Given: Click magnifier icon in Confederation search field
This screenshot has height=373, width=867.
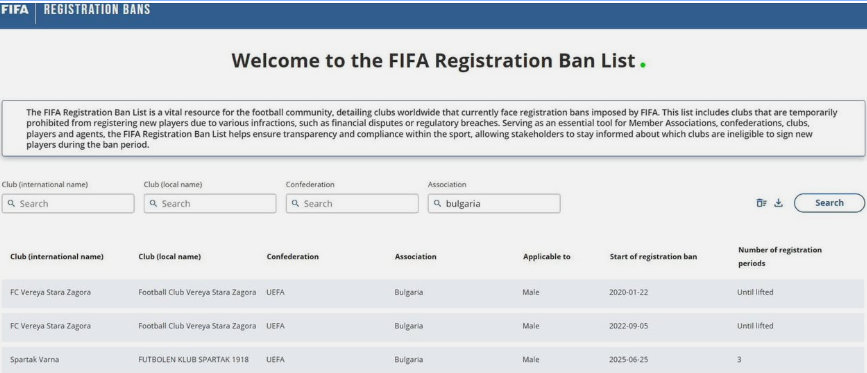Looking at the screenshot, I should pos(295,203).
